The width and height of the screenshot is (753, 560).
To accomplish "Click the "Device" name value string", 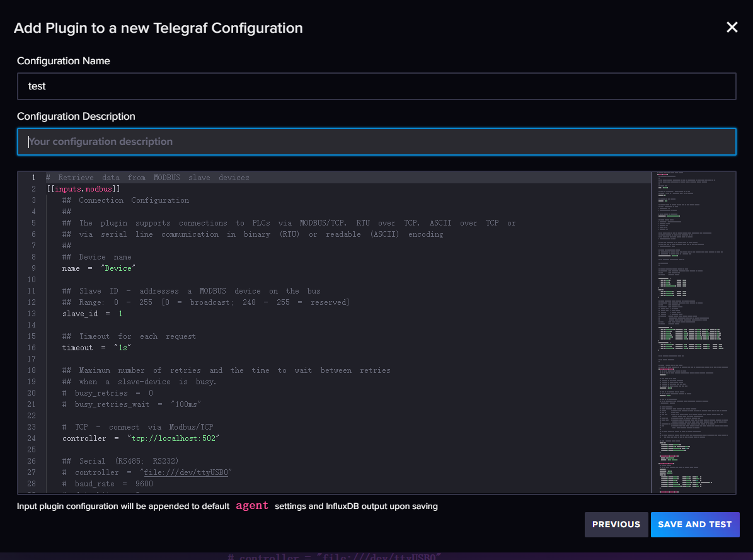I will [118, 268].
